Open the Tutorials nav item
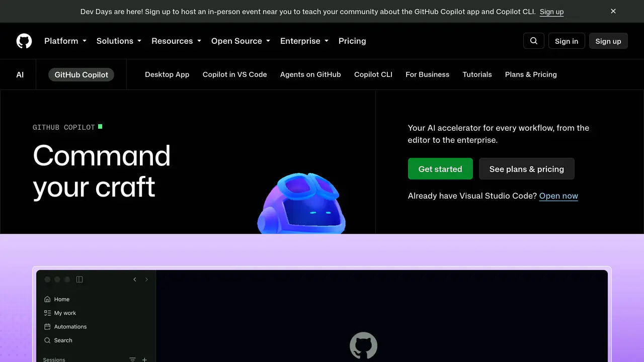 (x=477, y=74)
